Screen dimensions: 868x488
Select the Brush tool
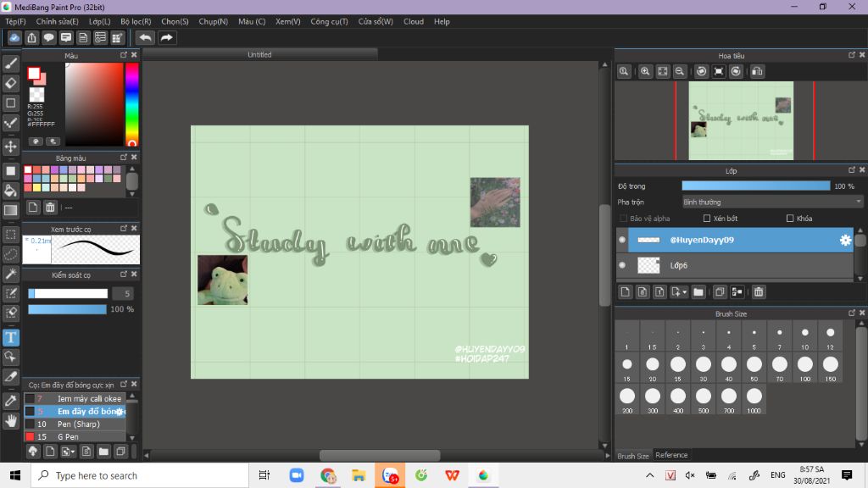[x=10, y=64]
